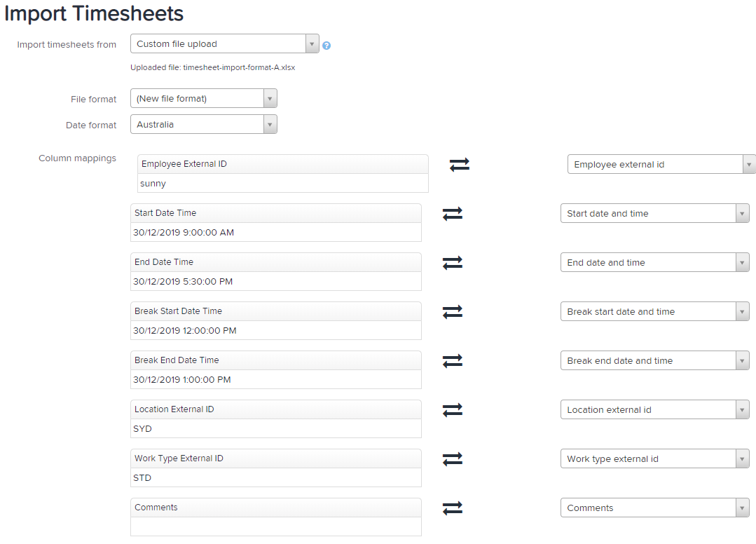756x544 pixels.
Task: Open the Employee external id mapping dropdown
Action: coord(661,165)
